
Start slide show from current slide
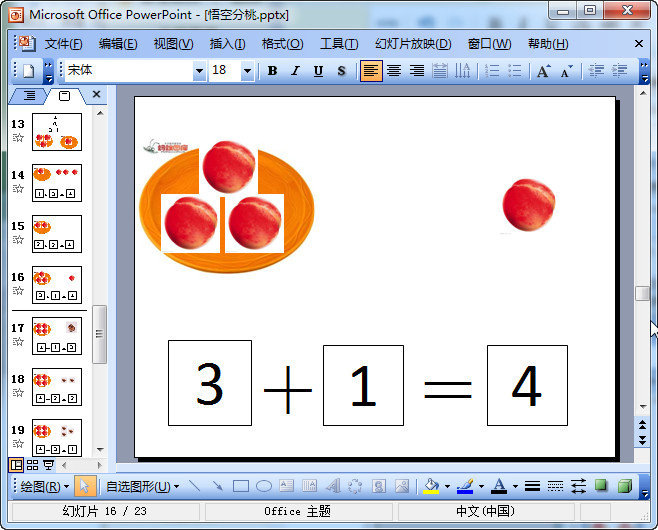pyautogui.click(x=49, y=465)
